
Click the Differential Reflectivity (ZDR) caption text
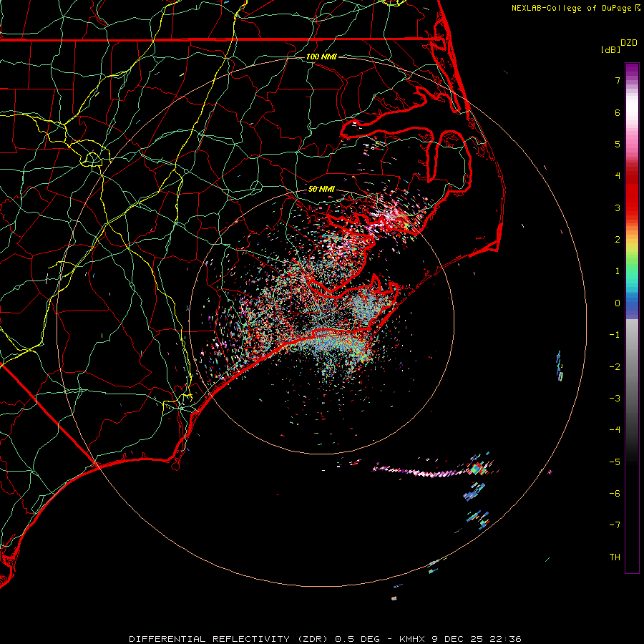[228, 639]
